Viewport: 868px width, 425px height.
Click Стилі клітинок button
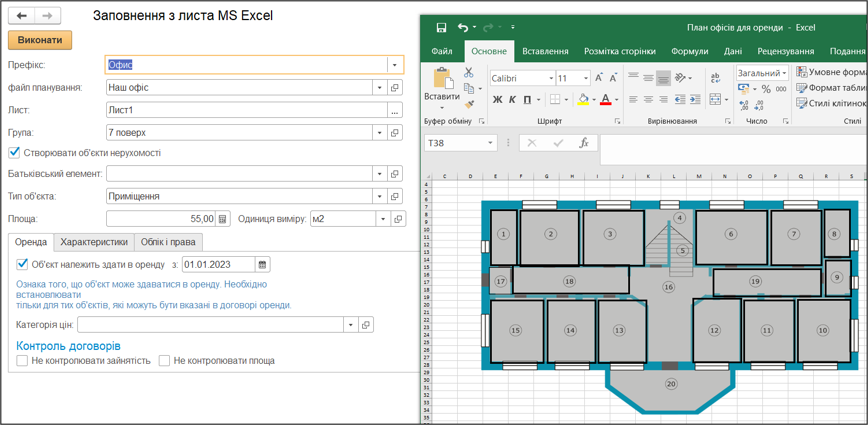tap(829, 103)
